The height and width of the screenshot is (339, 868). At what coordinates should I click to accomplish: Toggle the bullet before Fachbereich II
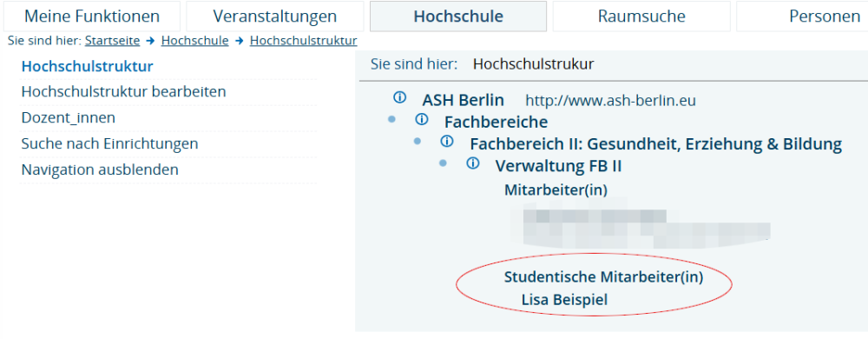click(418, 142)
